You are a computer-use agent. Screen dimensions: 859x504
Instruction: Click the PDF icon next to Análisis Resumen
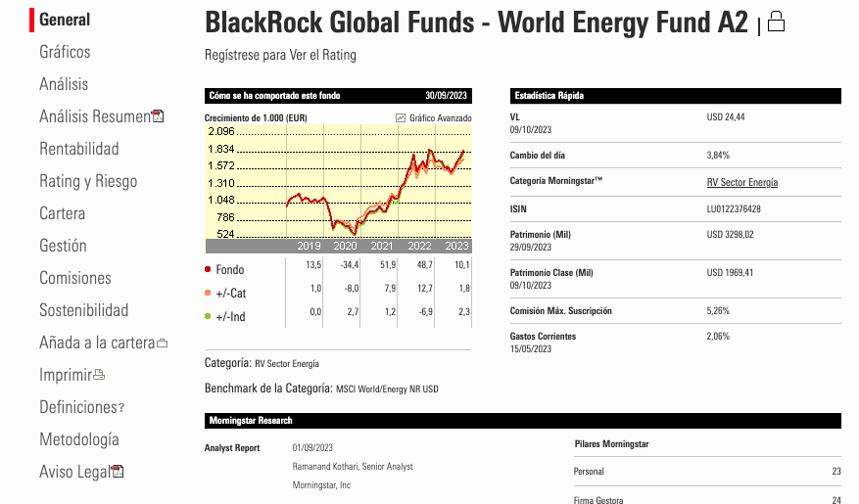(158, 116)
